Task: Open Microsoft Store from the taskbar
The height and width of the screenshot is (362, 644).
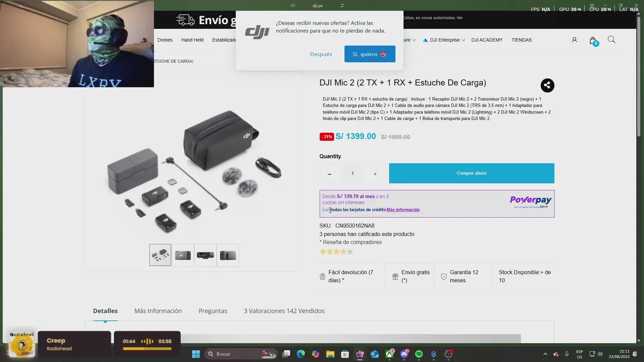Action: coord(345,354)
